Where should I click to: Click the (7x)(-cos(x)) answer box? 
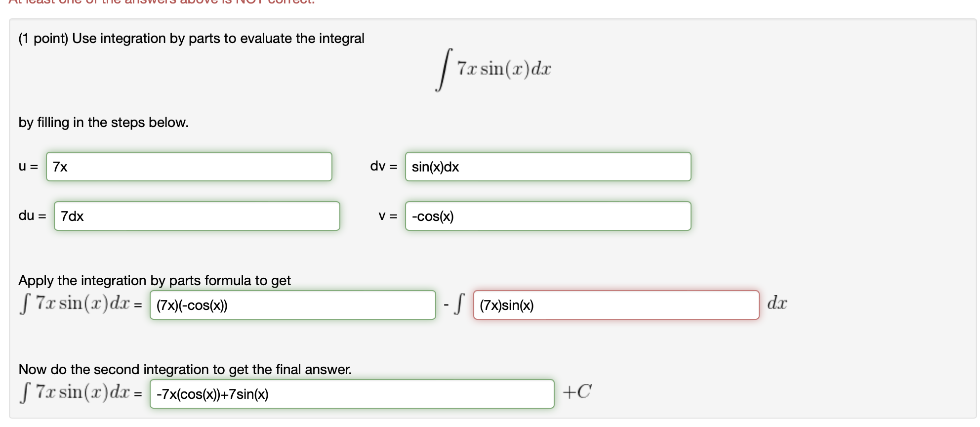point(292,305)
